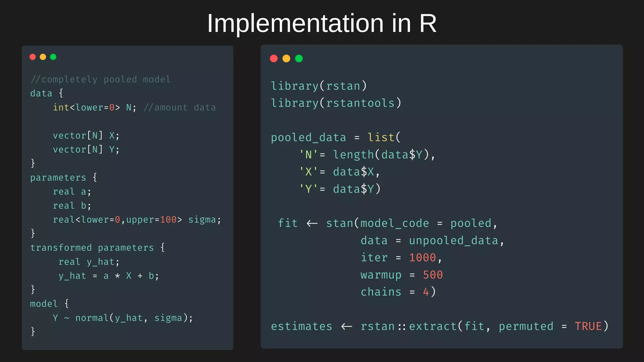Click the yellow minimize dot in the left code window
Image resolution: width=644 pixels, height=362 pixels.
pyautogui.click(x=43, y=57)
